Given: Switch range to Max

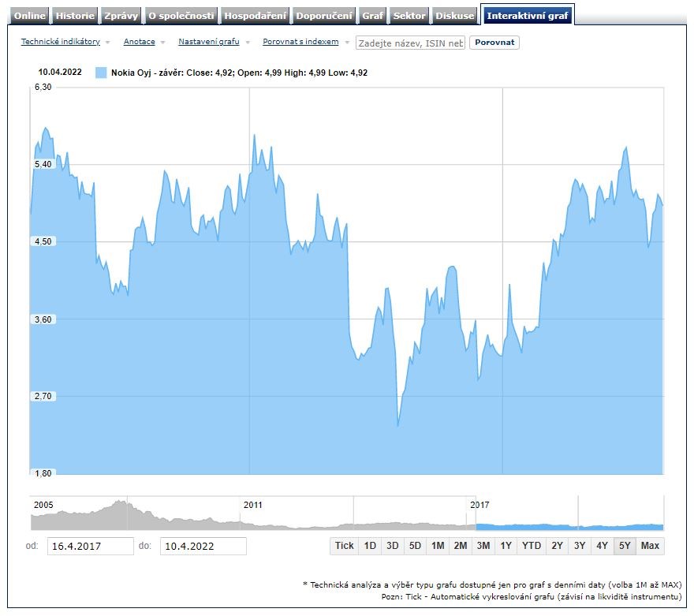Looking at the screenshot, I should tap(650, 546).
